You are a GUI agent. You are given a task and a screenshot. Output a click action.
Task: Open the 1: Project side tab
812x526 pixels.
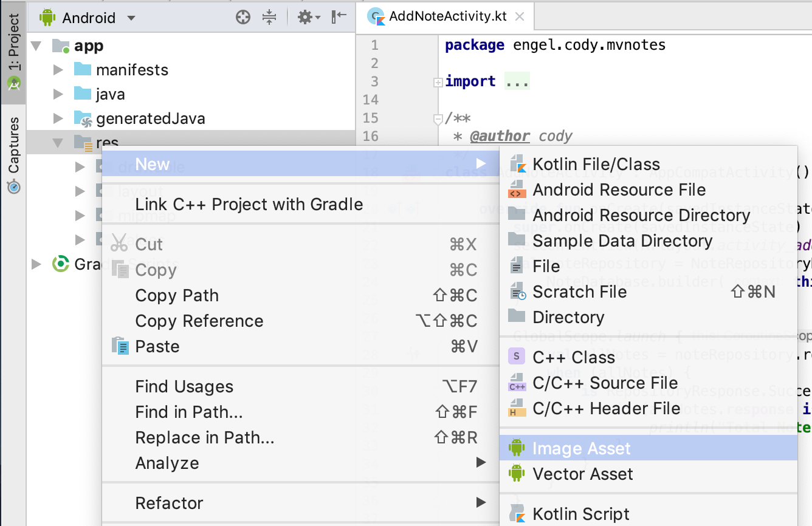click(x=13, y=52)
